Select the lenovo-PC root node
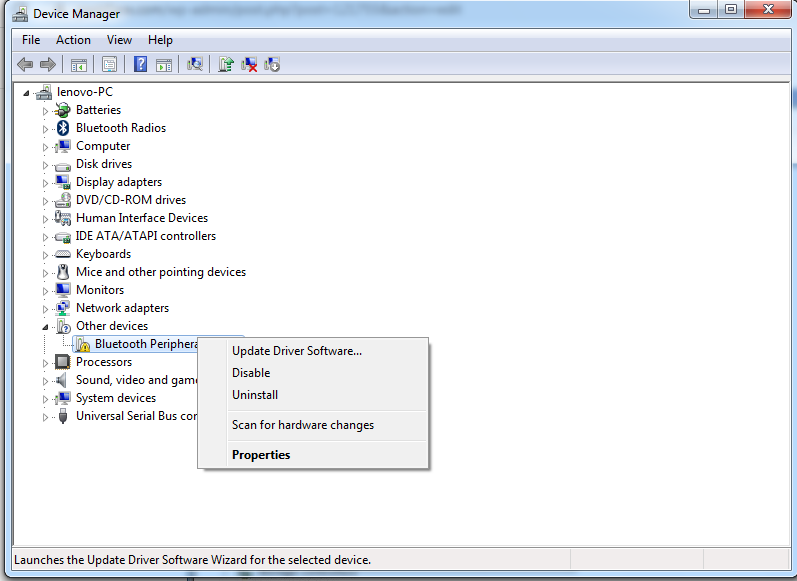The height and width of the screenshot is (581, 797). 85,92
